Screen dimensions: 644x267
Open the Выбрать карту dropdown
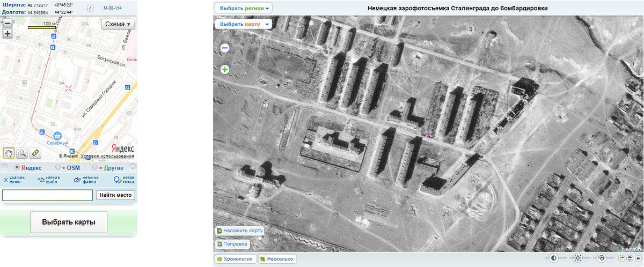244,24
